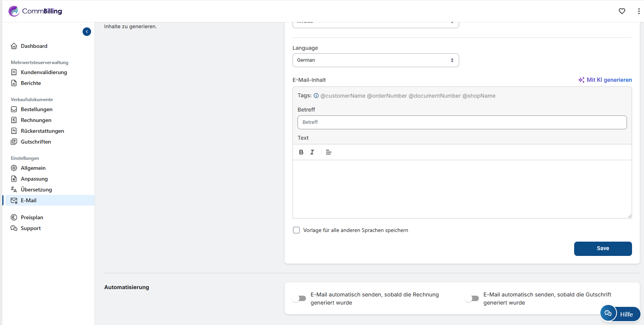Enable automatic email for Gutschrift
This screenshot has height=325, width=644.
(472, 298)
